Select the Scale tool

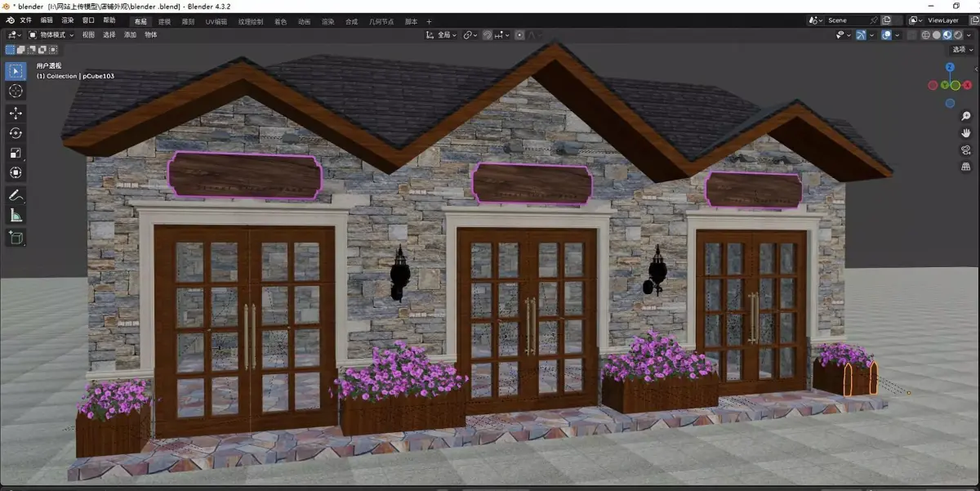coord(16,153)
